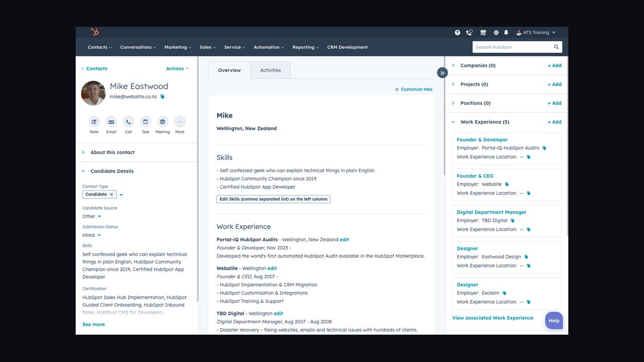This screenshot has width=644, height=362.
Task: Open the Service menu
Action: pyautogui.click(x=235, y=47)
